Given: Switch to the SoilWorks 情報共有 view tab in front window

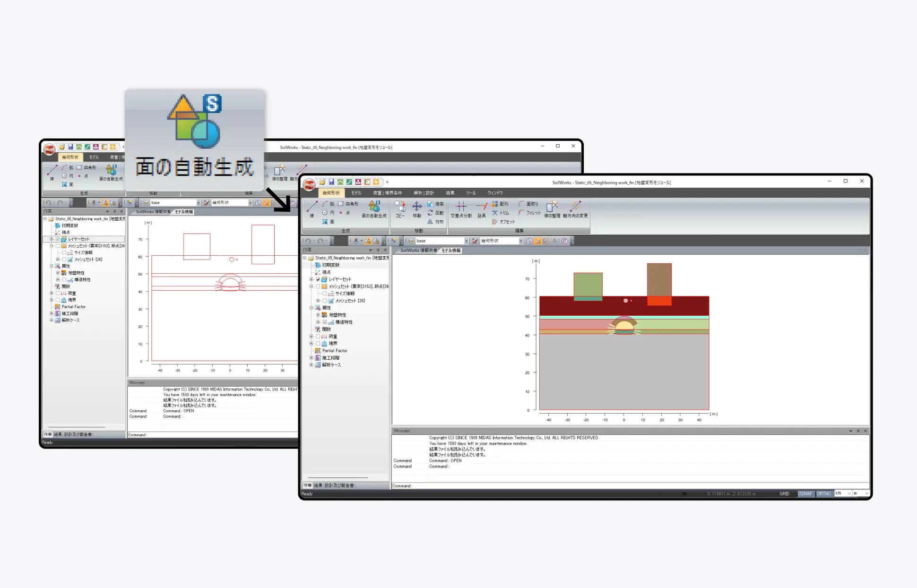Looking at the screenshot, I should point(418,251).
